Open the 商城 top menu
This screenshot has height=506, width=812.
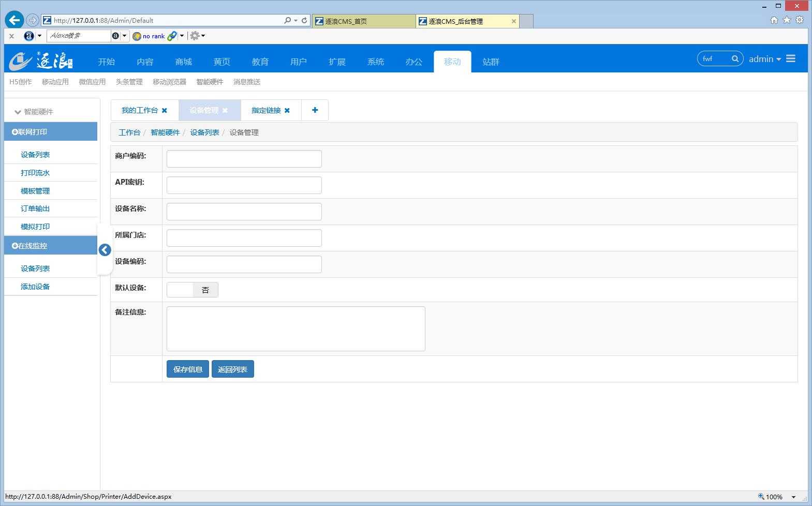pyautogui.click(x=183, y=62)
